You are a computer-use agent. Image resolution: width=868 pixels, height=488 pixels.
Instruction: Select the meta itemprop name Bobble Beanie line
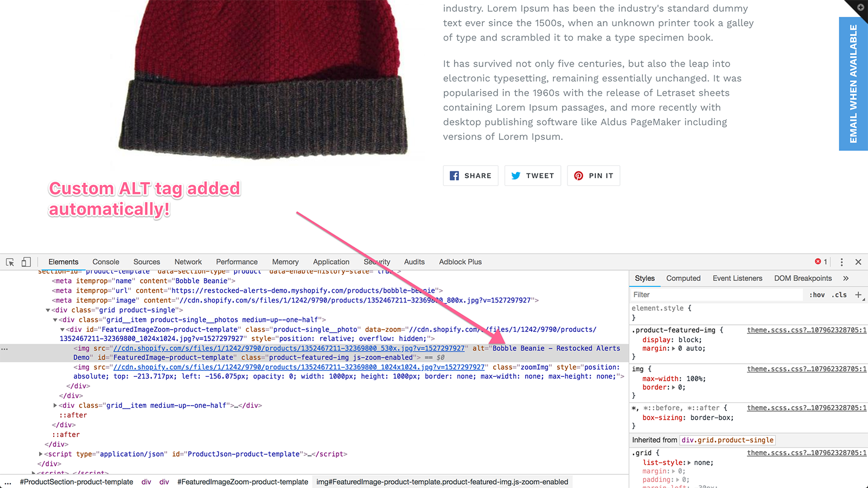(x=144, y=281)
